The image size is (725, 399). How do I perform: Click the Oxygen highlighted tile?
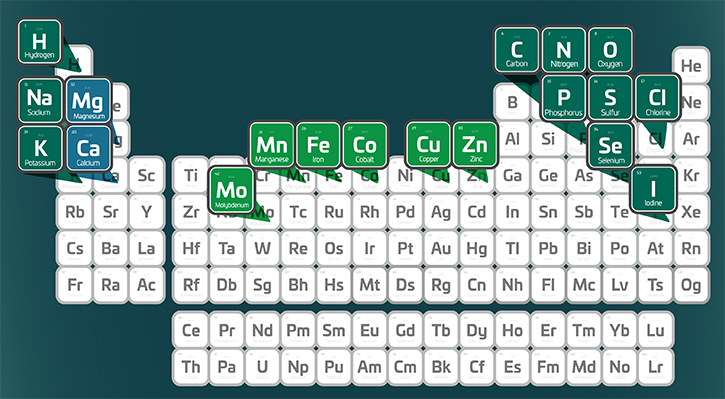[x=610, y=50]
